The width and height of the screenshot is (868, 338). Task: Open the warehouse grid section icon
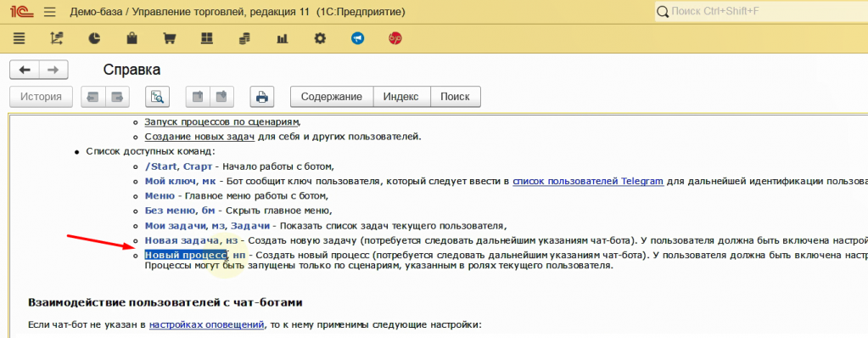pos(206,39)
